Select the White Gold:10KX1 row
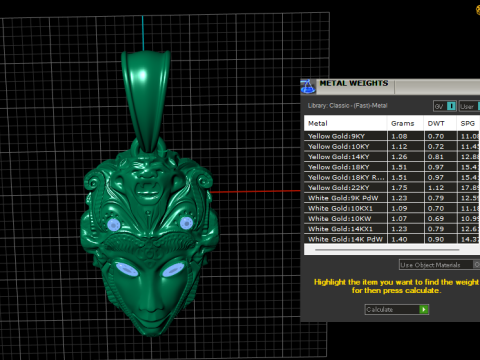480x360 pixels. point(392,208)
